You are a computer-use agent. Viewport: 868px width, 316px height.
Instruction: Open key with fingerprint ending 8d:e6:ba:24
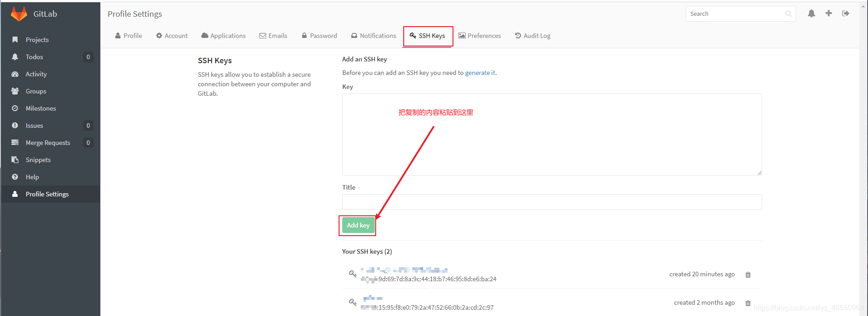(429, 279)
